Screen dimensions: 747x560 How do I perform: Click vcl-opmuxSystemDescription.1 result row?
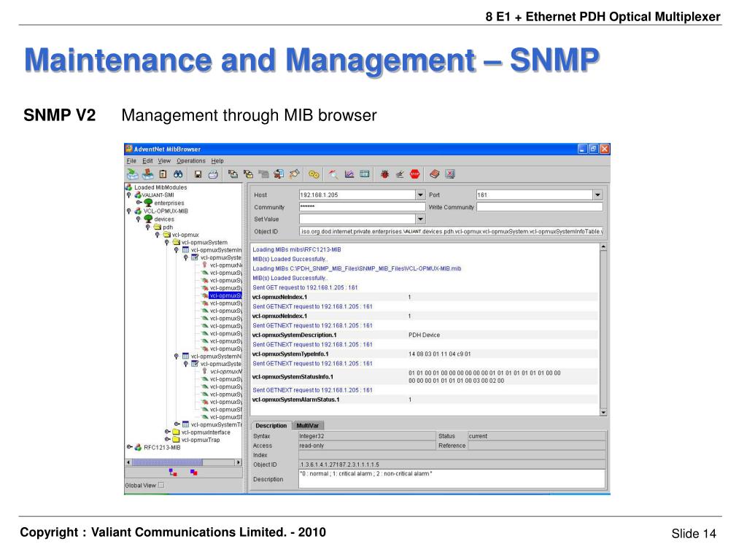coord(425,335)
